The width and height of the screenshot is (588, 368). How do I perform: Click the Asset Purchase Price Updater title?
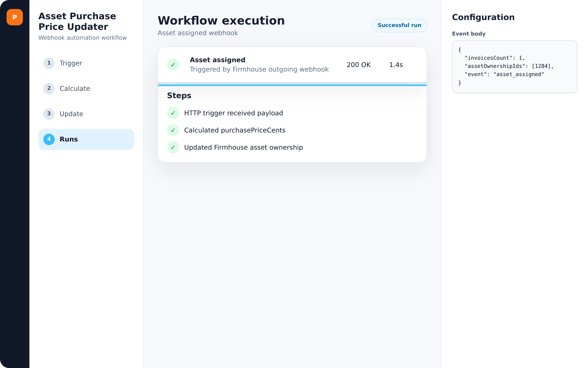click(77, 21)
